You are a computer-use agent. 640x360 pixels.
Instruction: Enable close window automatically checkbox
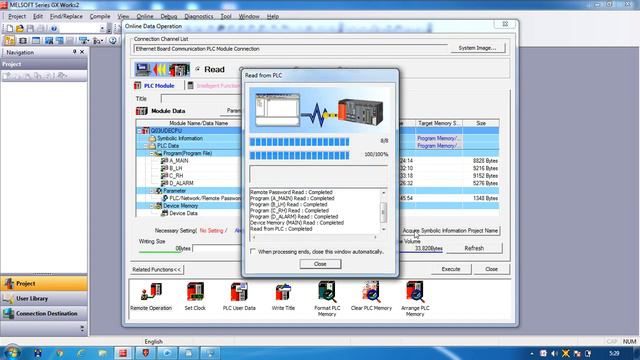[x=253, y=251]
